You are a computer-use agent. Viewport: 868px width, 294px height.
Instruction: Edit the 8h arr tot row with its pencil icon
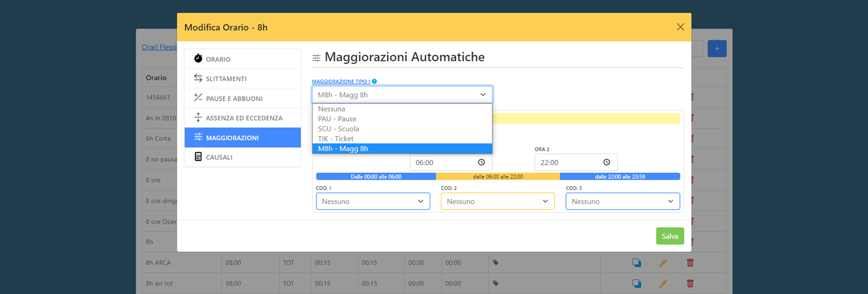(664, 283)
